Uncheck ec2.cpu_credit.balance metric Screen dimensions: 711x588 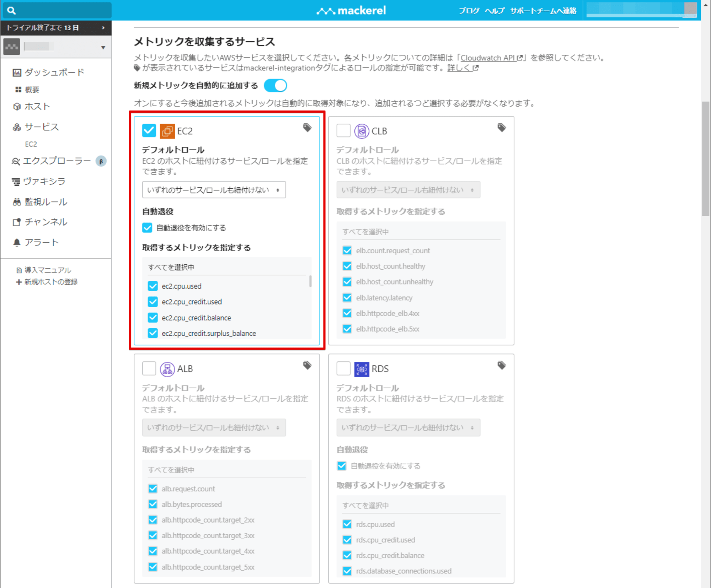coord(153,317)
